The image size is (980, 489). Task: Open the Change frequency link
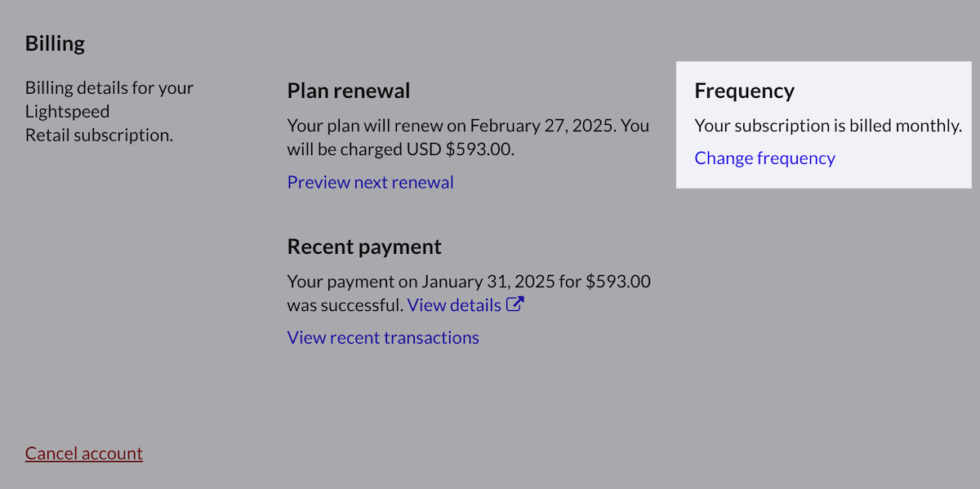[x=764, y=158]
